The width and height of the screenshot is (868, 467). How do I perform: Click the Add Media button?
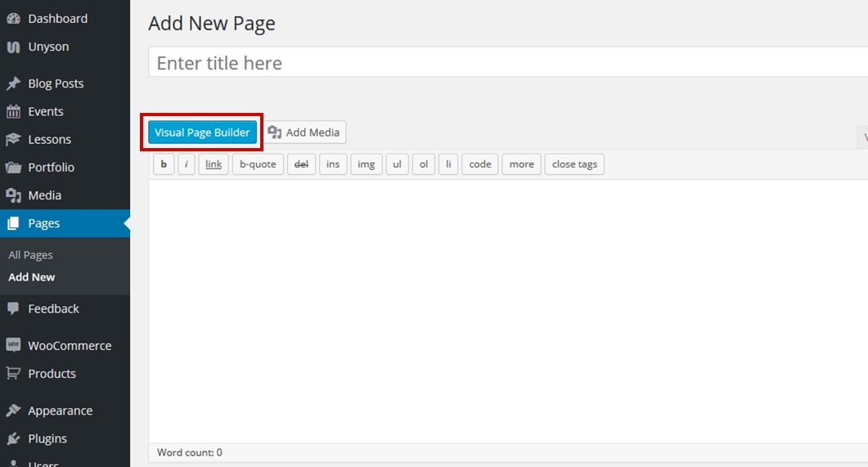point(304,132)
